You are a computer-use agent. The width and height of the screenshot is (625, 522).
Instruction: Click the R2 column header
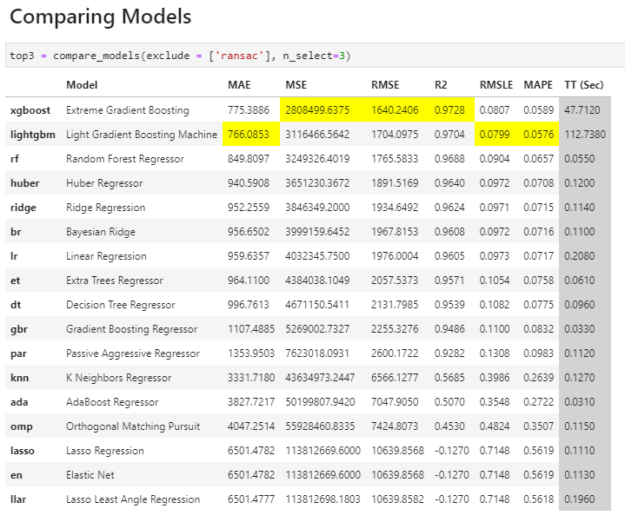click(441, 85)
